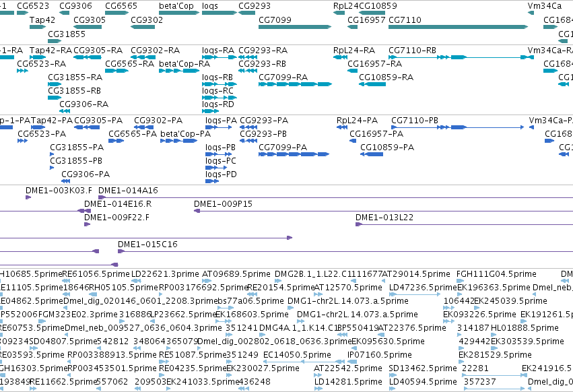The height and width of the screenshot is (392, 573).
Task: Click transcript label CG9302-RA
Action: [156, 50]
